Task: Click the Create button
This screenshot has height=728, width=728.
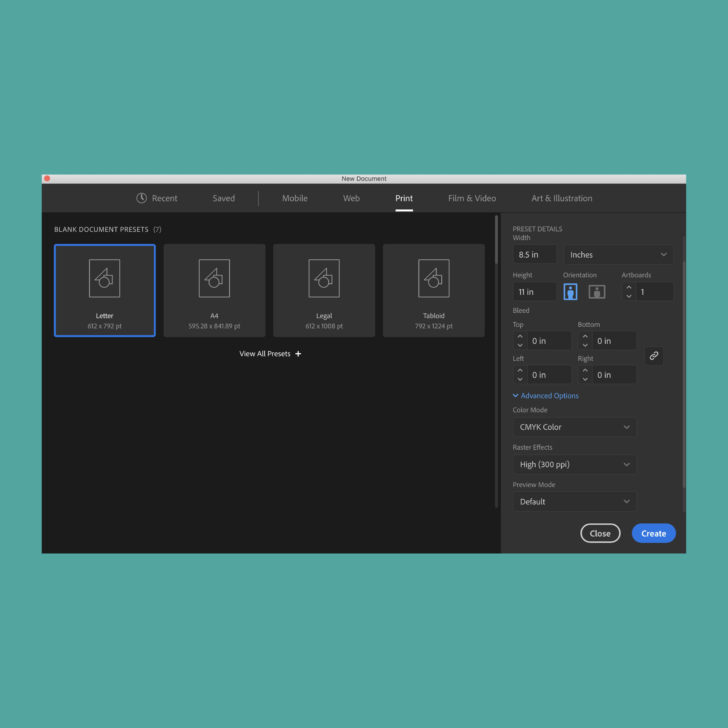Action: click(x=653, y=533)
